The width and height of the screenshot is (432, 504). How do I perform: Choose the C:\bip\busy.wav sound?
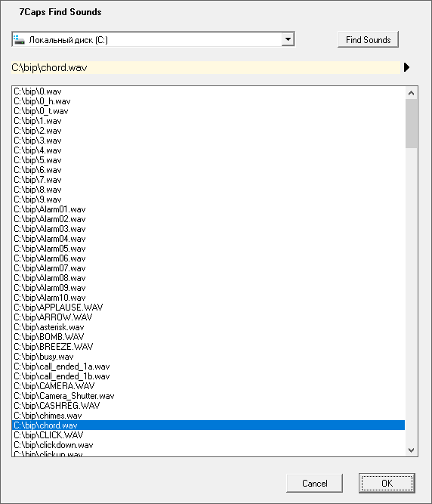coord(208,357)
